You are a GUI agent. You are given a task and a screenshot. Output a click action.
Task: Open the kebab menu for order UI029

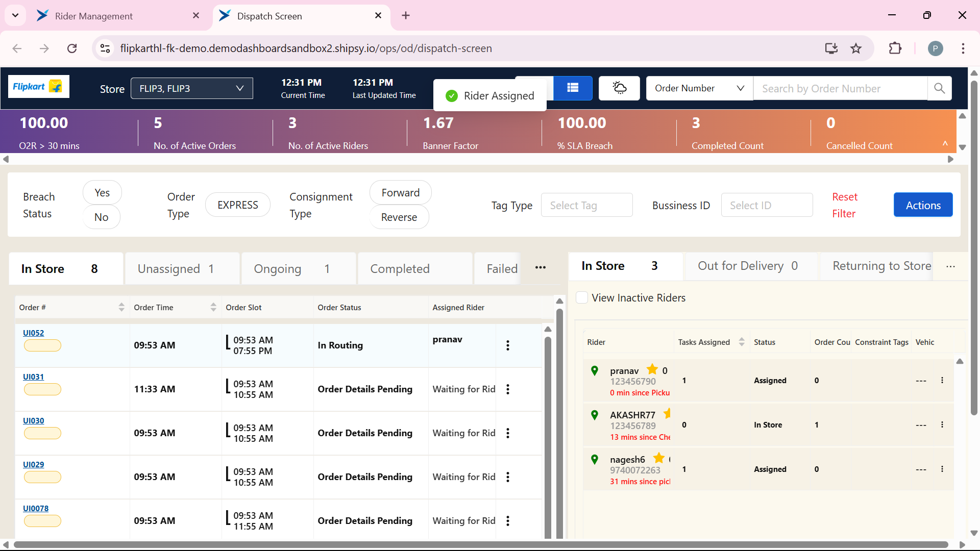click(508, 477)
